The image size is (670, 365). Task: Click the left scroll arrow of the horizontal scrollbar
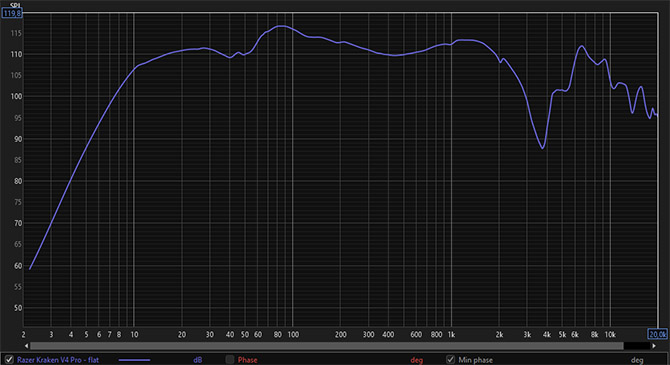[26, 346]
